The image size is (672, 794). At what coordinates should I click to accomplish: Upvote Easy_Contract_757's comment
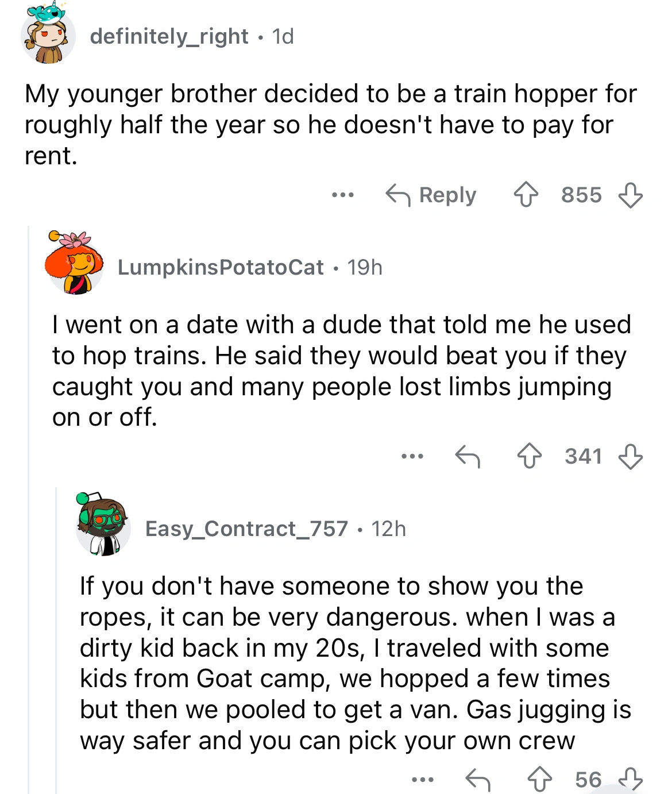pos(539,780)
